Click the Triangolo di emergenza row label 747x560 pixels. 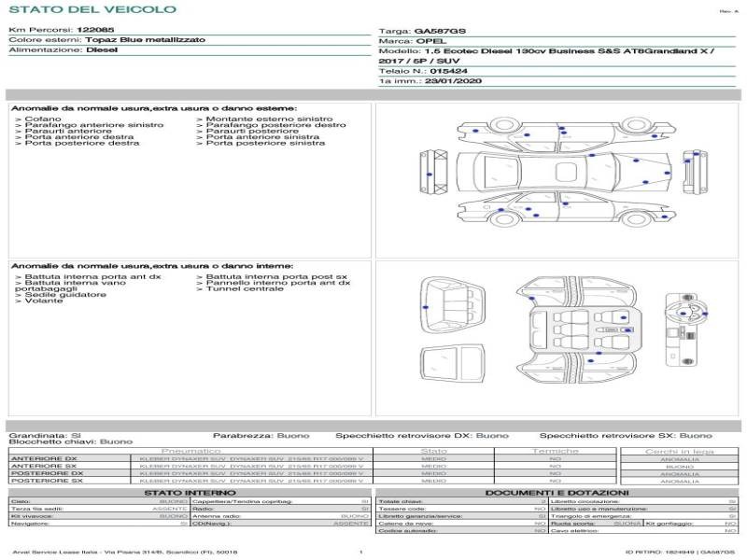pyautogui.click(x=591, y=516)
